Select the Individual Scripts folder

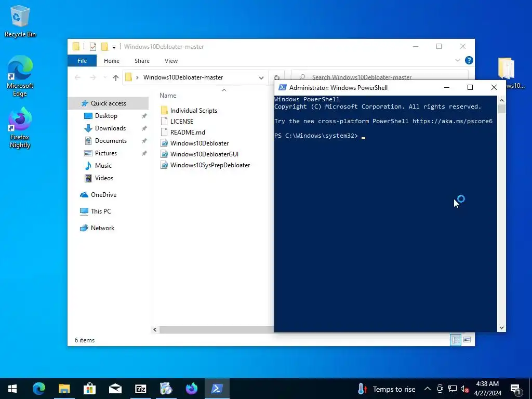click(189, 110)
